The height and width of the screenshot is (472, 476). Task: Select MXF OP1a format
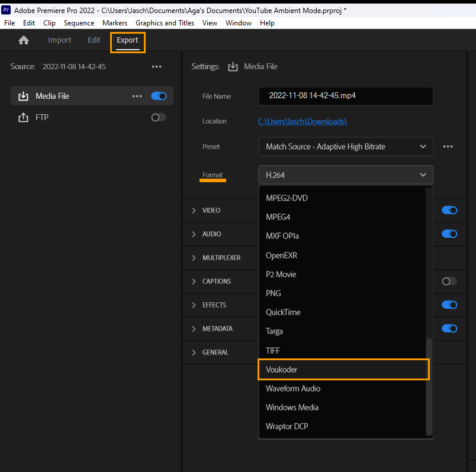(x=342, y=236)
